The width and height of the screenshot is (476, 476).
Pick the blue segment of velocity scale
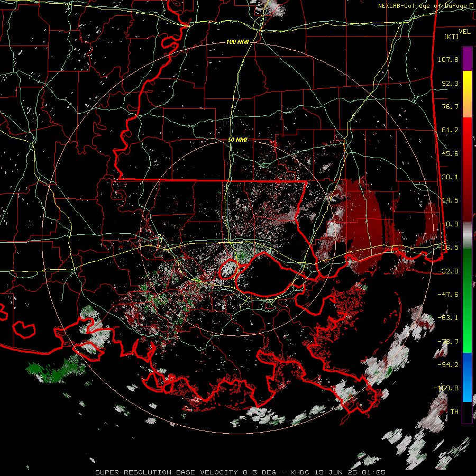coord(467,377)
